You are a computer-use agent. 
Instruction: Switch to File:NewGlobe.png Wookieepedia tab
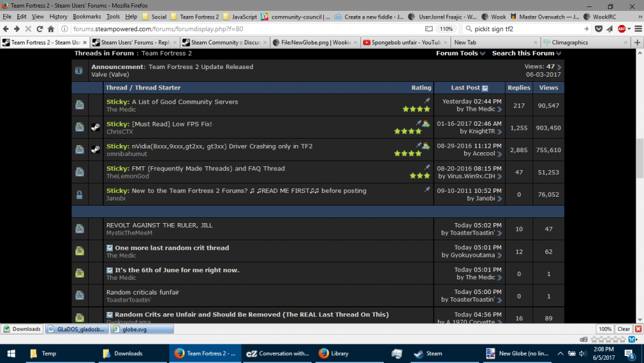(316, 43)
